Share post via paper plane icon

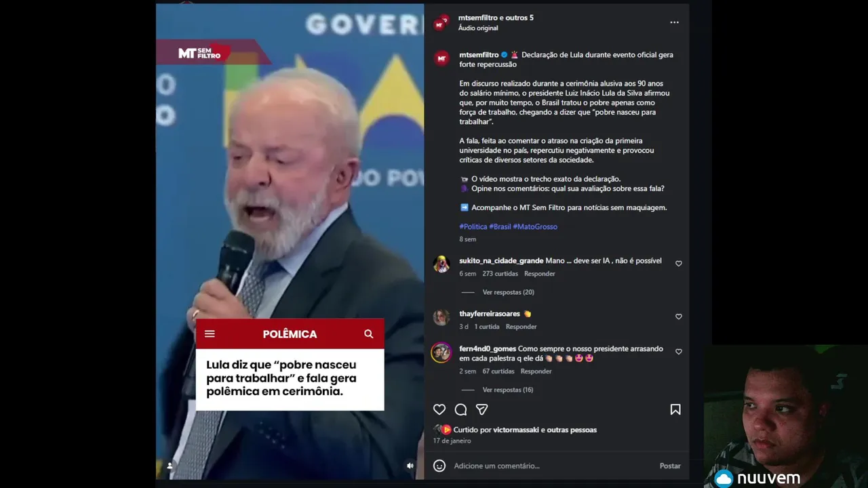pyautogui.click(x=481, y=409)
